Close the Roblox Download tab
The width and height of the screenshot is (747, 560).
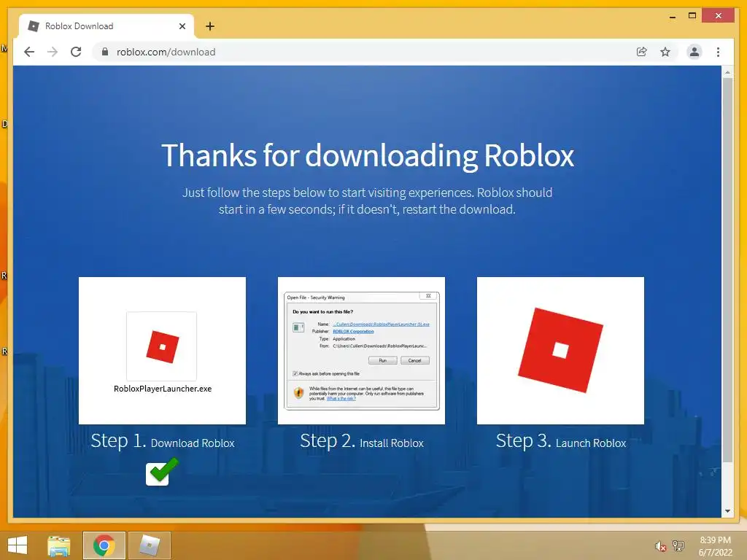(x=182, y=26)
